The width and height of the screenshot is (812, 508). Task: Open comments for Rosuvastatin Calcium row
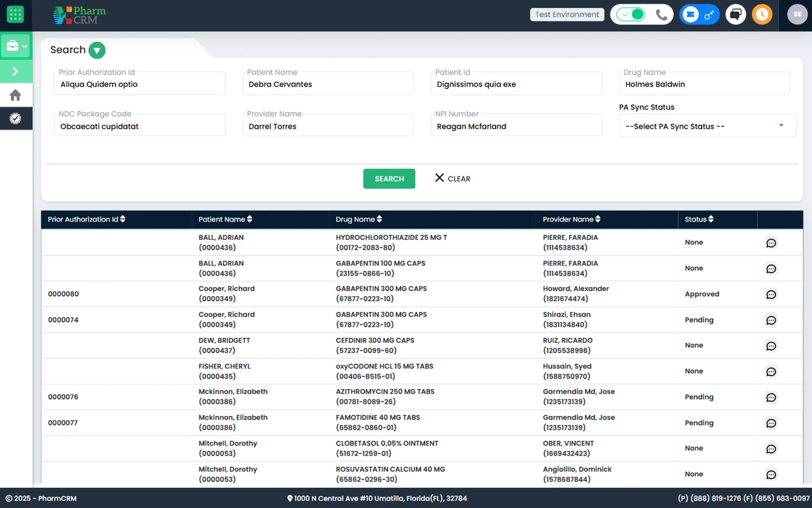click(771, 475)
